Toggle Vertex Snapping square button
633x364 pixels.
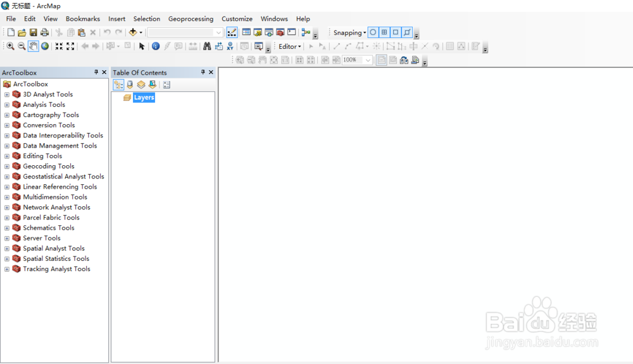[396, 32]
